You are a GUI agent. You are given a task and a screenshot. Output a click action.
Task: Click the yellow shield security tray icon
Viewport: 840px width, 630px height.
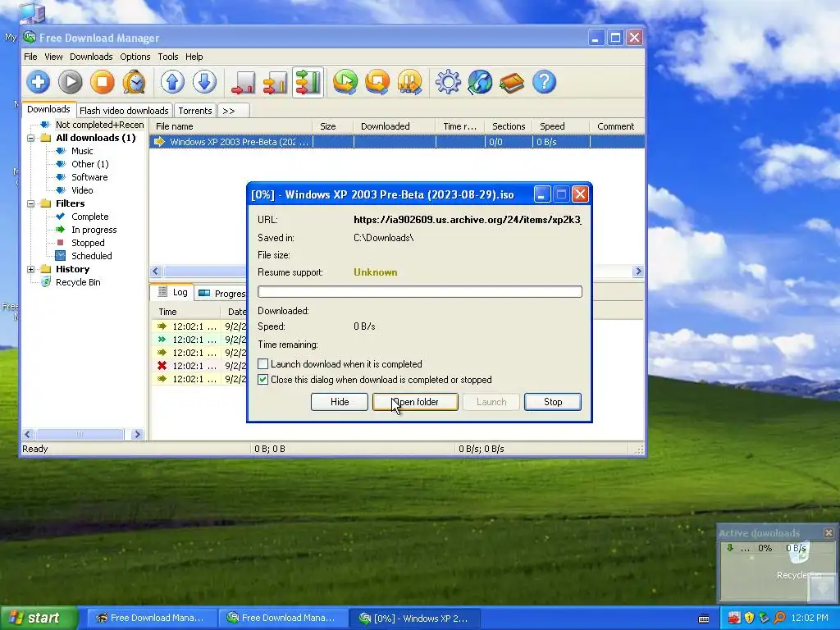point(749,618)
